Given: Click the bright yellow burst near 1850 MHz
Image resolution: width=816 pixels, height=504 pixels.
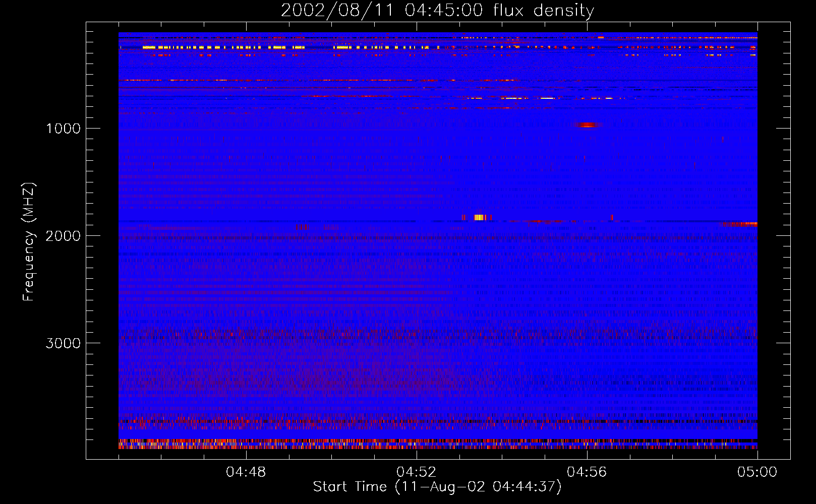Looking at the screenshot, I should coord(479,217).
